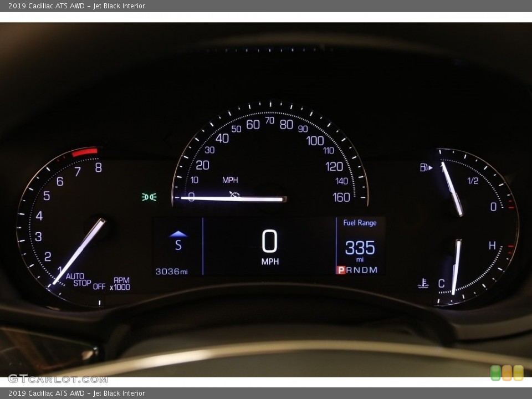Click the 20 mark on speedometer
The height and width of the screenshot is (399, 532).
(x=203, y=165)
